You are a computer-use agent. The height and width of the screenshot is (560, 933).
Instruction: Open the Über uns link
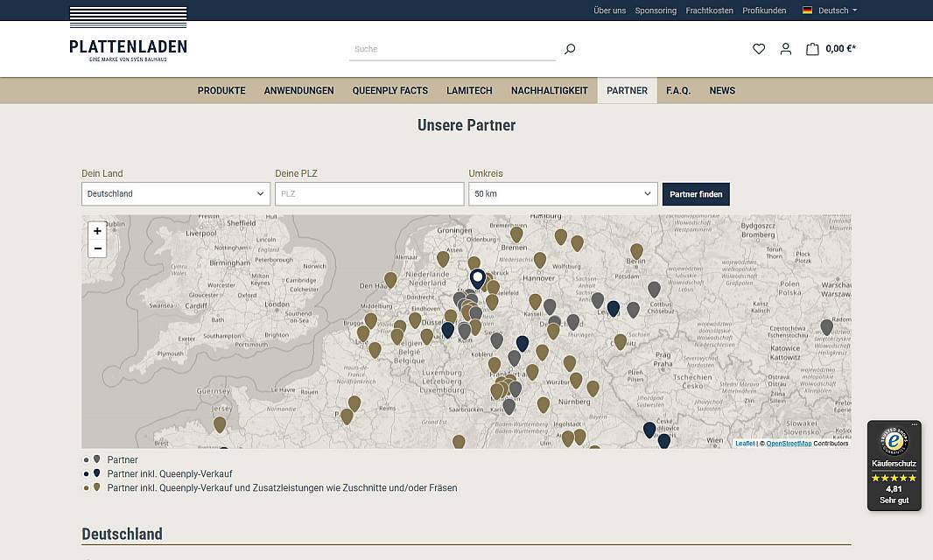tap(610, 10)
